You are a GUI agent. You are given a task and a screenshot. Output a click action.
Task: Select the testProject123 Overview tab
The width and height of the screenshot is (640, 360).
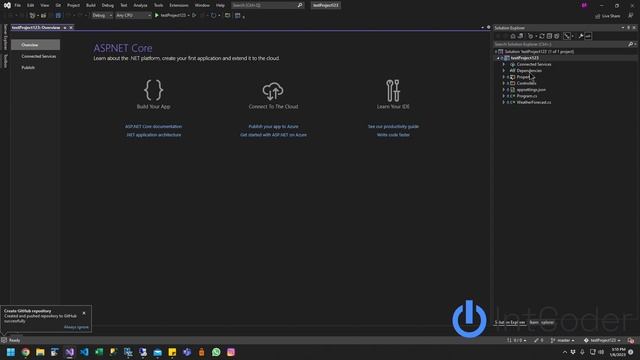(36, 28)
